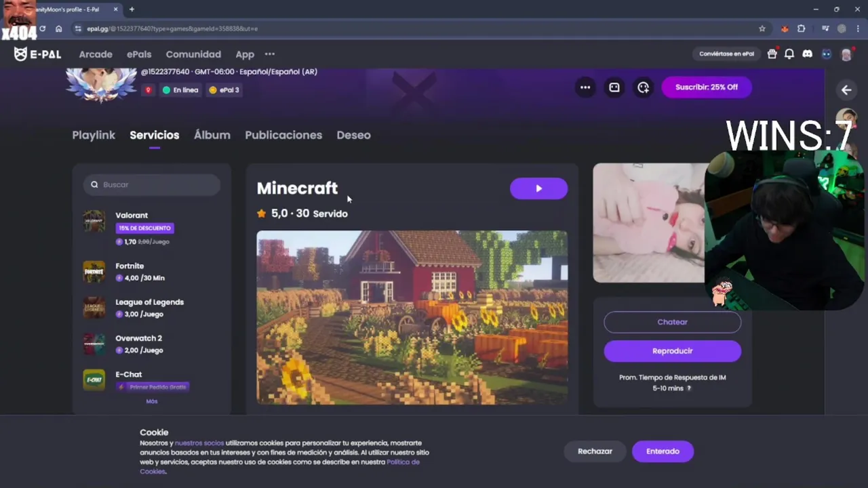Open the App menu item
The image size is (868, 488).
coord(245,54)
